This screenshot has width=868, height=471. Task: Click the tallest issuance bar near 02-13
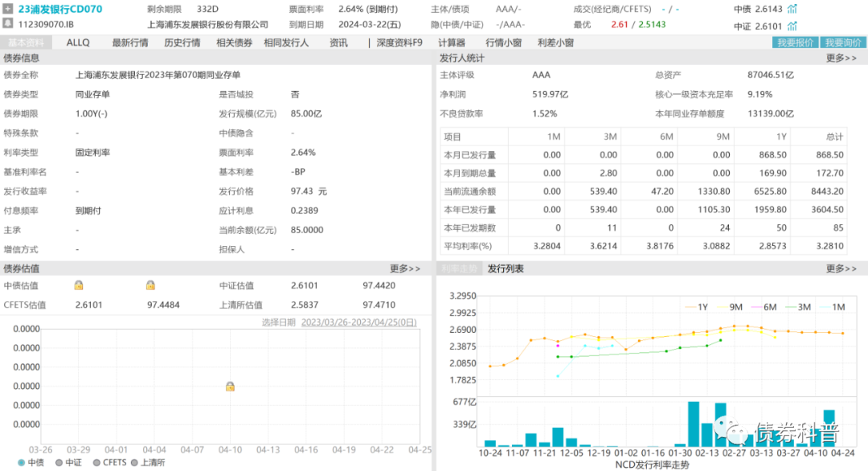pyautogui.click(x=693, y=424)
